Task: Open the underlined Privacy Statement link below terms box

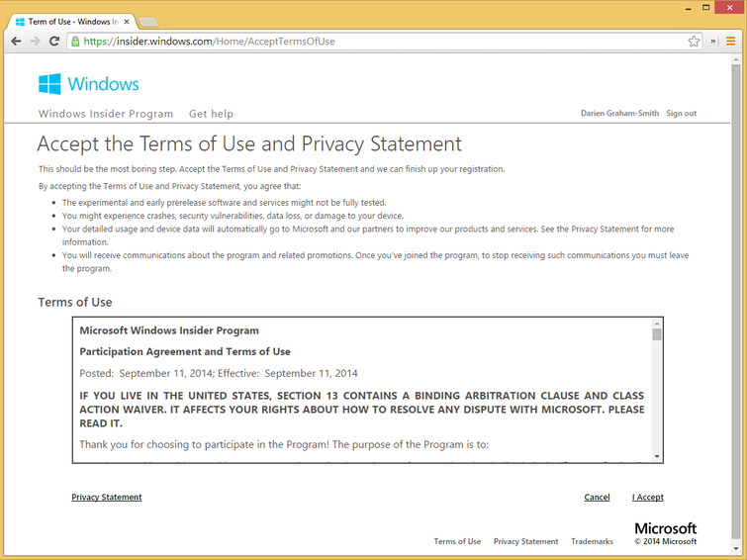Action: point(107,497)
